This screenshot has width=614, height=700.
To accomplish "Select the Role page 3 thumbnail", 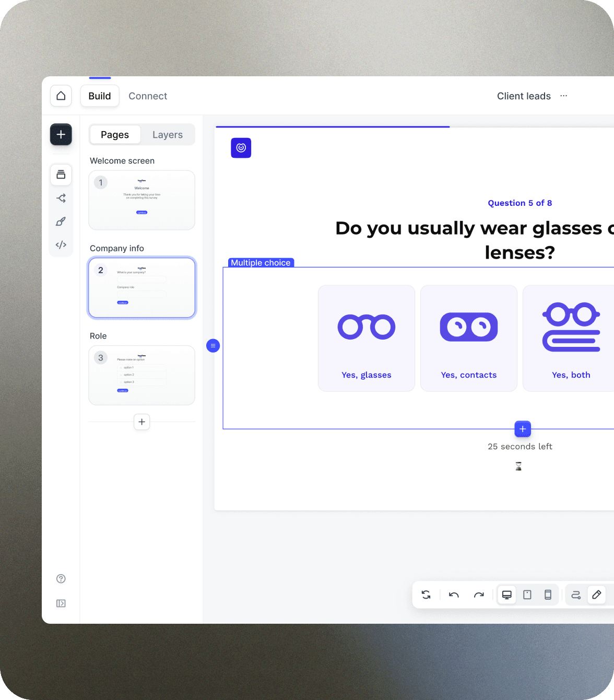I will click(142, 375).
